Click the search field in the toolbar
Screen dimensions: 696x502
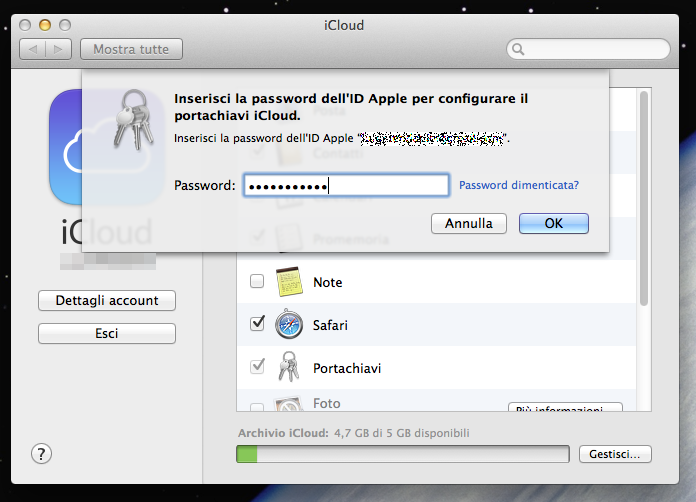tap(588, 49)
